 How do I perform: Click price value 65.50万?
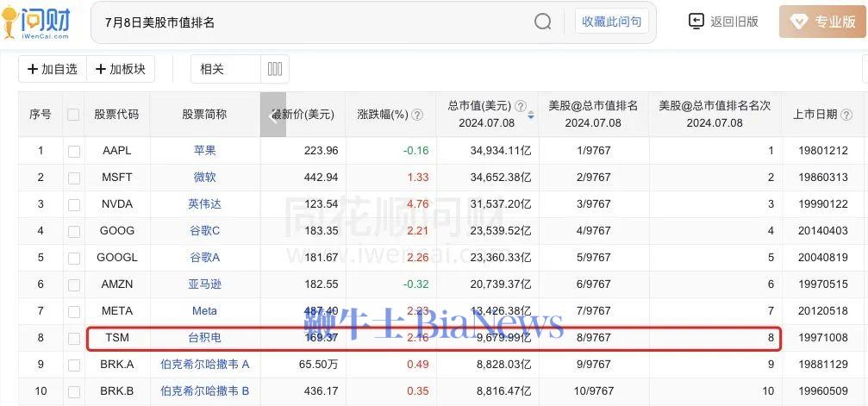[x=318, y=364]
